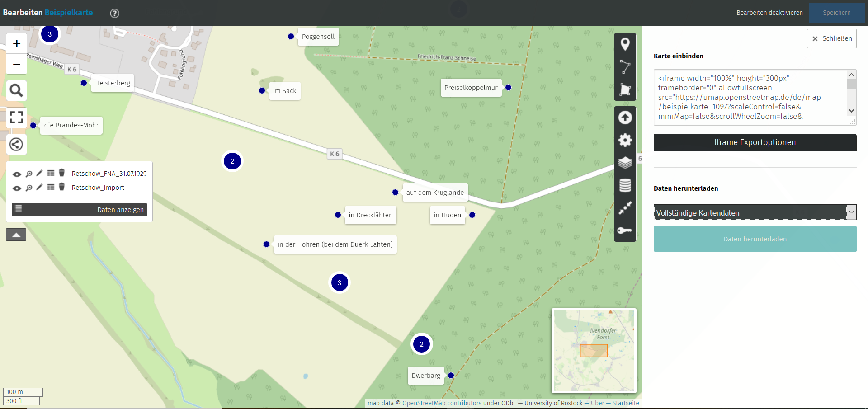Select the draw polyline tool
Image resolution: width=868 pixels, height=409 pixels.
pyautogui.click(x=625, y=67)
